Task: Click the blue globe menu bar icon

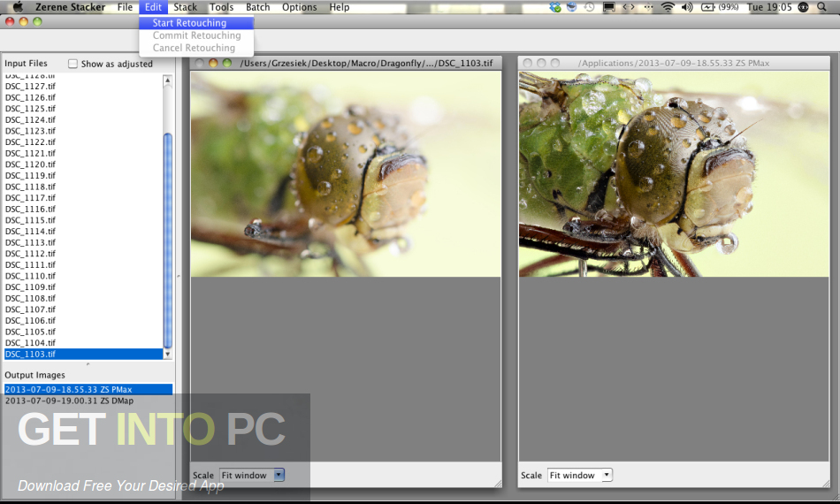Action: pyautogui.click(x=571, y=7)
